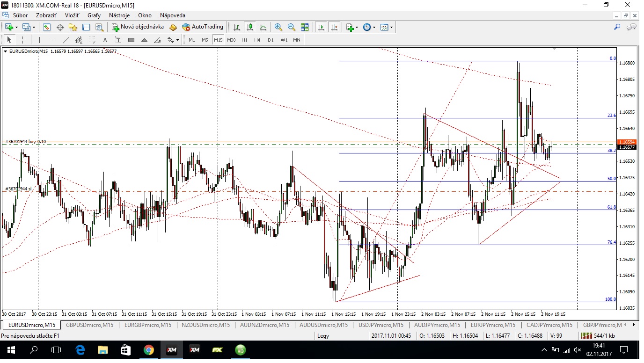Select the triangle shape tool
Image resolution: width=644 pixels, height=363 pixels.
145,40
